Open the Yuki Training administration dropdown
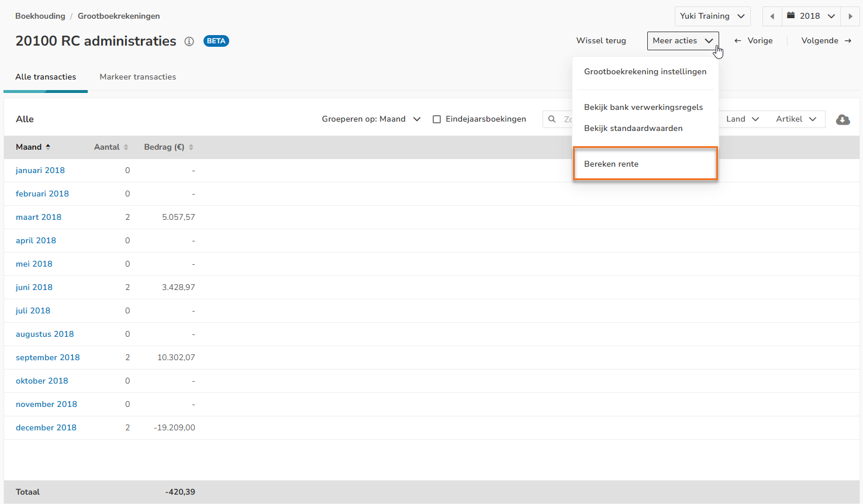The width and height of the screenshot is (863, 504). pos(712,16)
